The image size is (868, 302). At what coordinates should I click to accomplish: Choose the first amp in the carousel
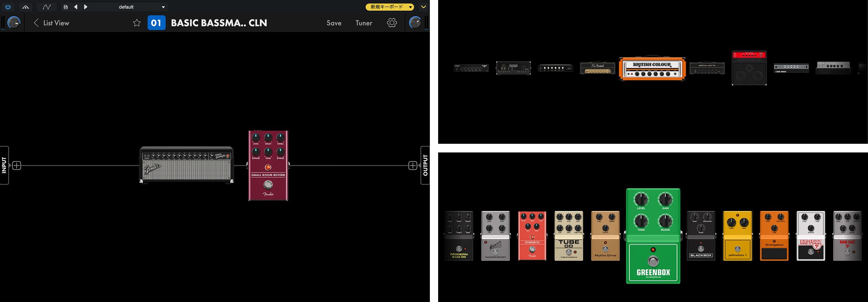(471, 69)
